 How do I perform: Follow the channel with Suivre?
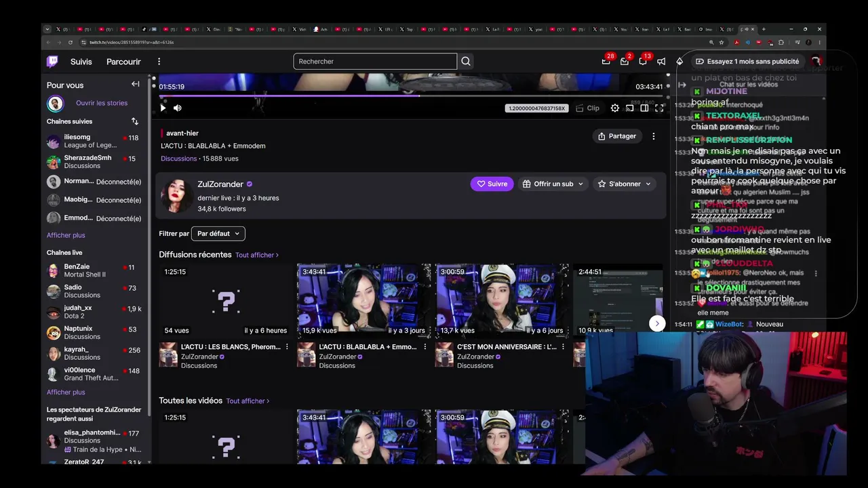tap(492, 184)
